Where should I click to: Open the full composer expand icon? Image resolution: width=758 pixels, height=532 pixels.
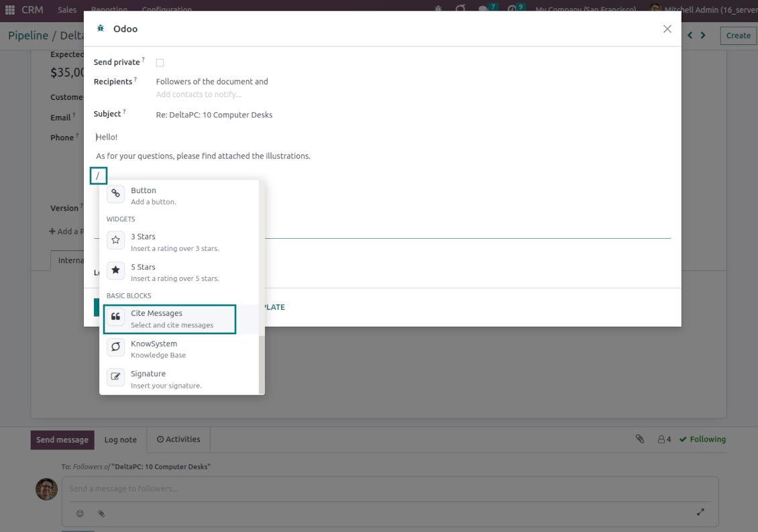700,512
